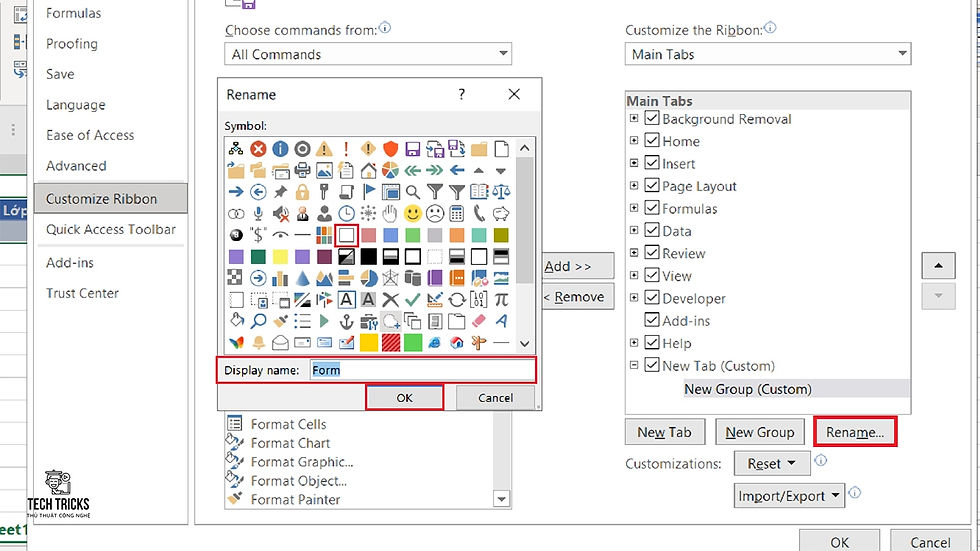Screen dimensions: 980x551
Task: Expand the Formulas tab tree node
Action: 634,208
